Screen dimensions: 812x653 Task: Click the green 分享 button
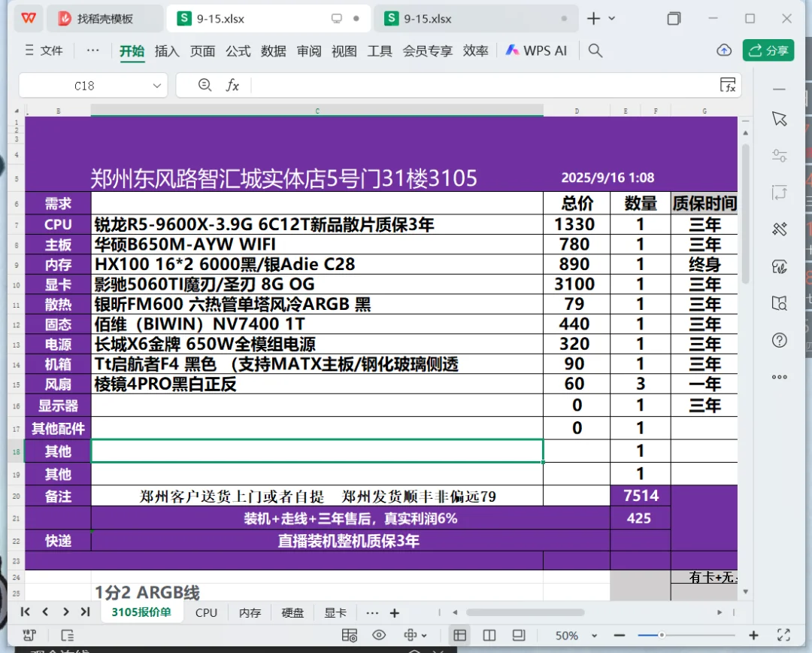(768, 50)
